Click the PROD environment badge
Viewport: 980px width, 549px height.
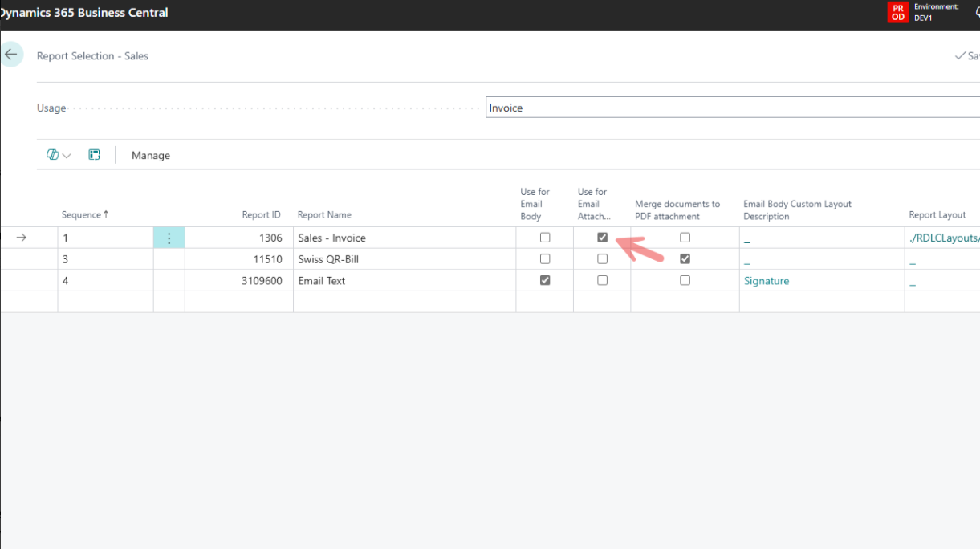coord(898,12)
